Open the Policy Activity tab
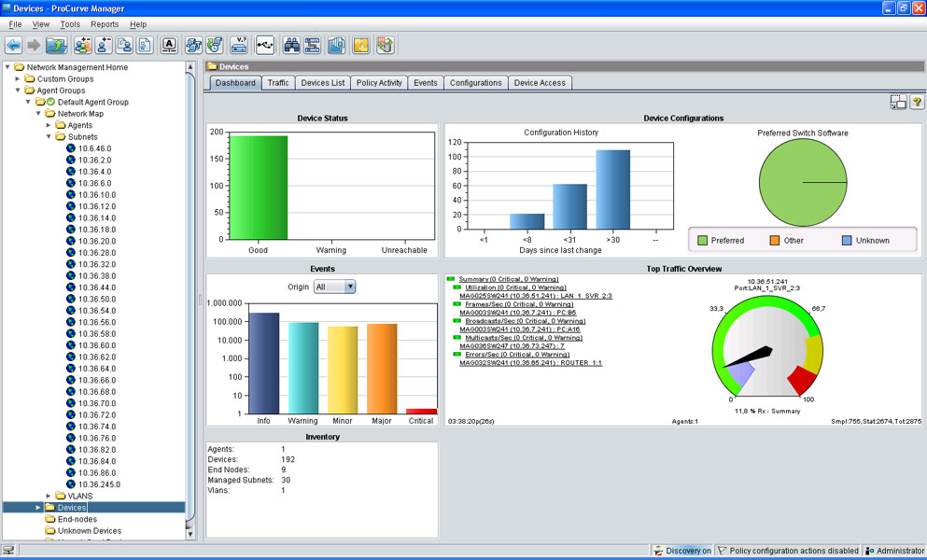Screen dimensions: 927x560 coord(379,83)
